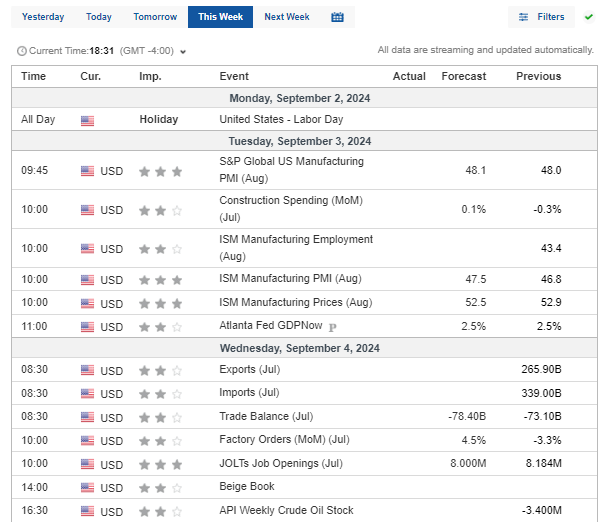Click the Previous column header
Image resolution: width=601 pixels, height=522 pixels.
538,76
